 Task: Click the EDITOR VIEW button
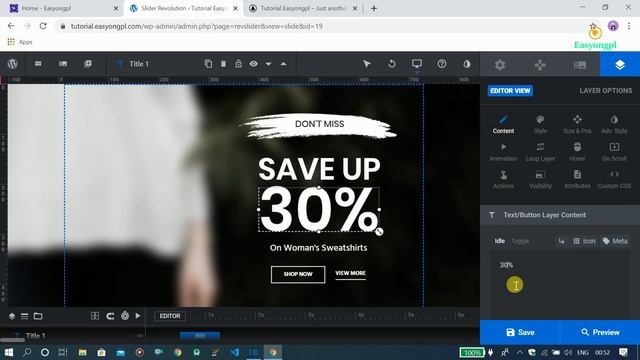pyautogui.click(x=510, y=91)
